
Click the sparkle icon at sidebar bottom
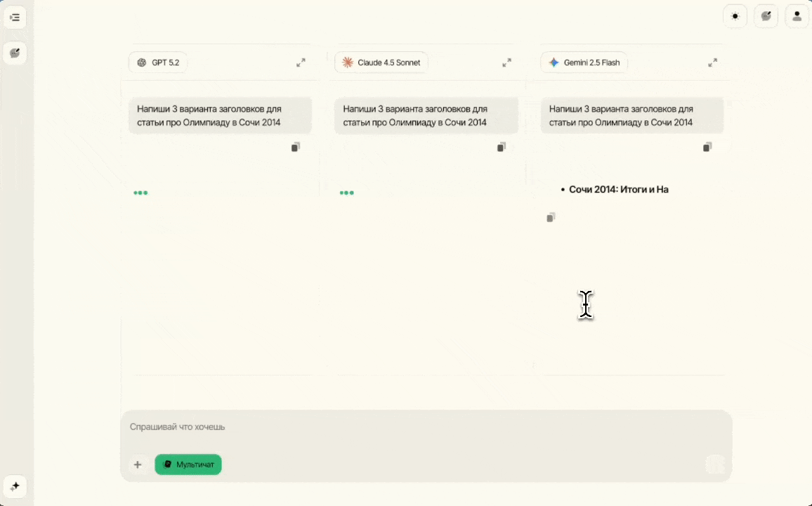15,486
